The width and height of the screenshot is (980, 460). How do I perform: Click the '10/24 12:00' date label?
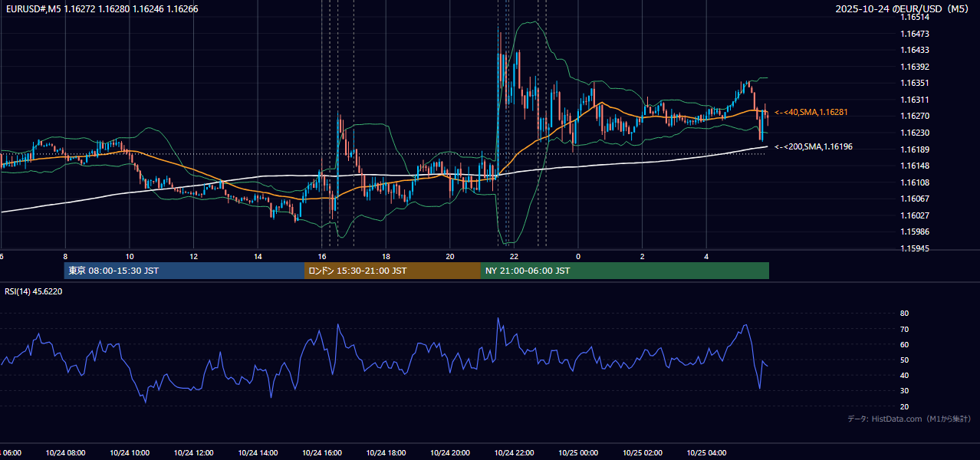click(x=194, y=453)
